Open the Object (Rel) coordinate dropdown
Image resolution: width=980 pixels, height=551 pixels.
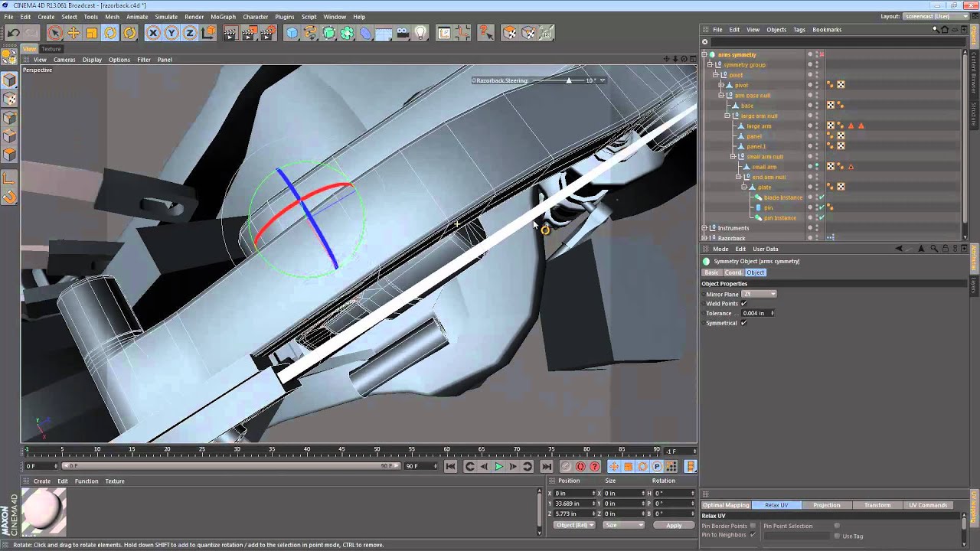(x=575, y=525)
